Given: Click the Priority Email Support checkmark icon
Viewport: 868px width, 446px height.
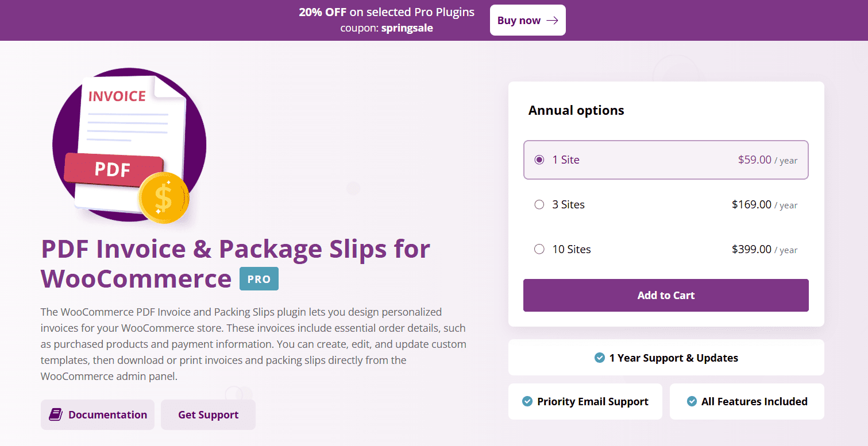Looking at the screenshot, I should coord(527,401).
